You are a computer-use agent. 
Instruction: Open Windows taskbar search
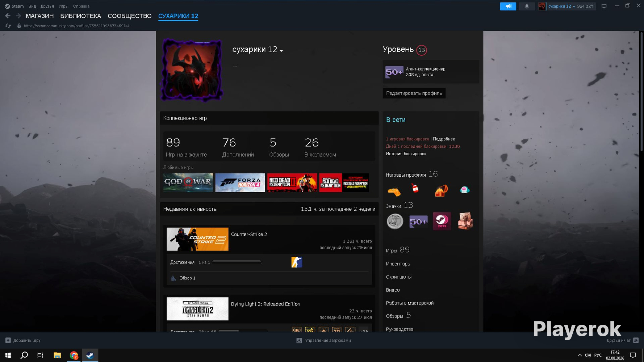[x=24, y=355]
